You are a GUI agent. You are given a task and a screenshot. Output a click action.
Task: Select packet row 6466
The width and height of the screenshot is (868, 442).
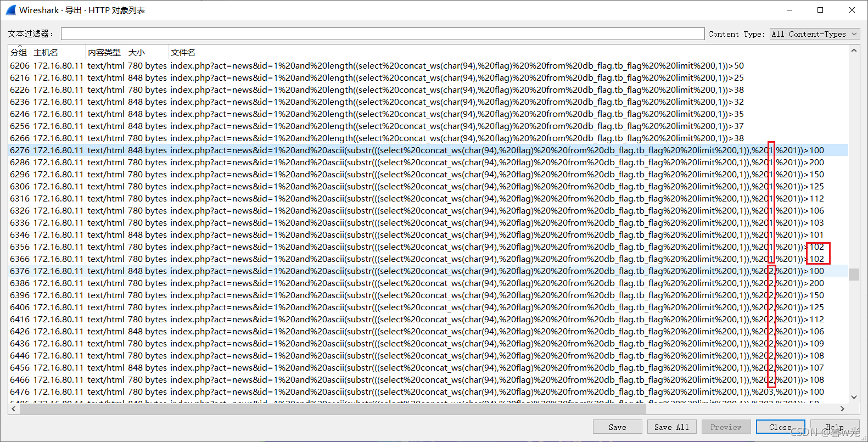coord(428,379)
